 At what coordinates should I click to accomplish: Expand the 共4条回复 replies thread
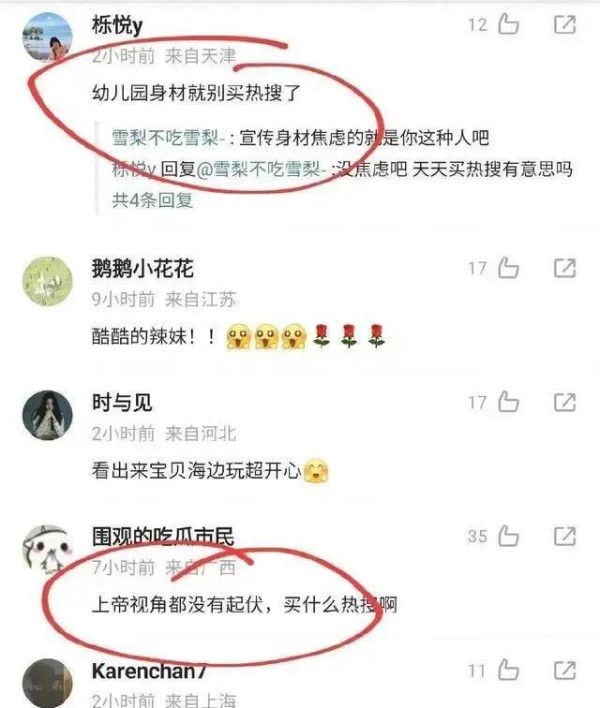152,200
